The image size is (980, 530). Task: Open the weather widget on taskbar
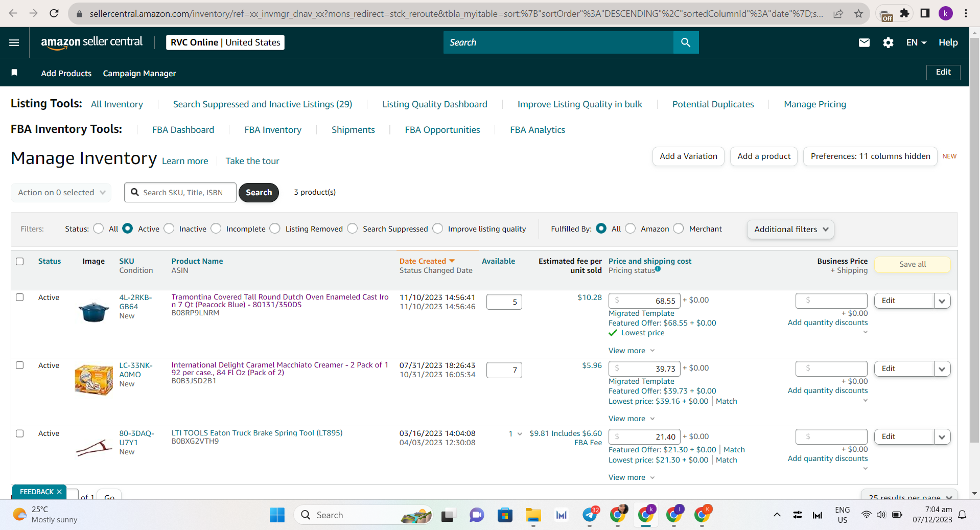coord(45,515)
